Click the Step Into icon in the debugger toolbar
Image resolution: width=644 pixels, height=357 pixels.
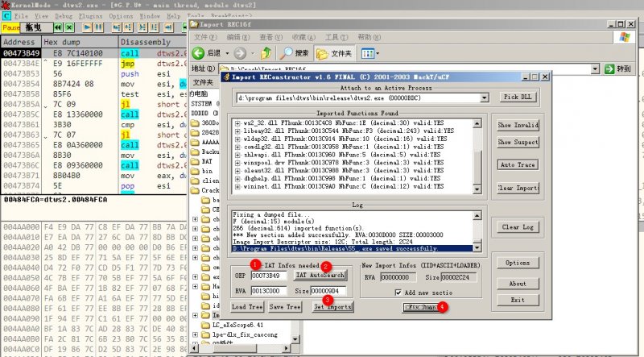pyautogui.click(x=117, y=27)
